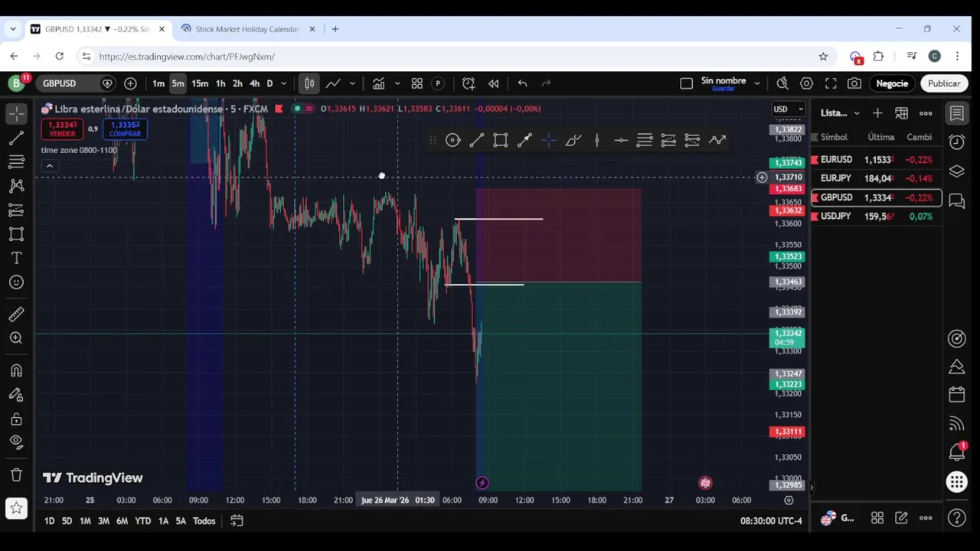Expand the timeframe dropdown chevron
The height and width of the screenshot is (551, 980).
[283, 83]
